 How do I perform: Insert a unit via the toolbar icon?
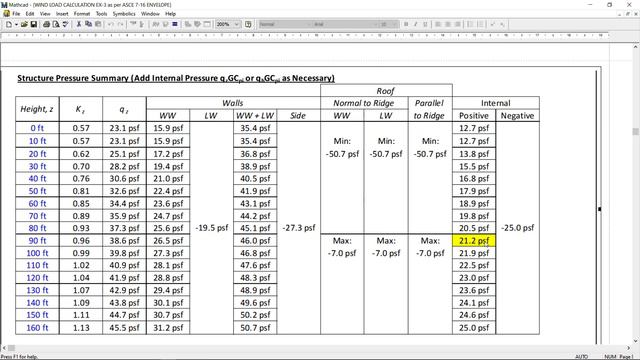[165, 24]
